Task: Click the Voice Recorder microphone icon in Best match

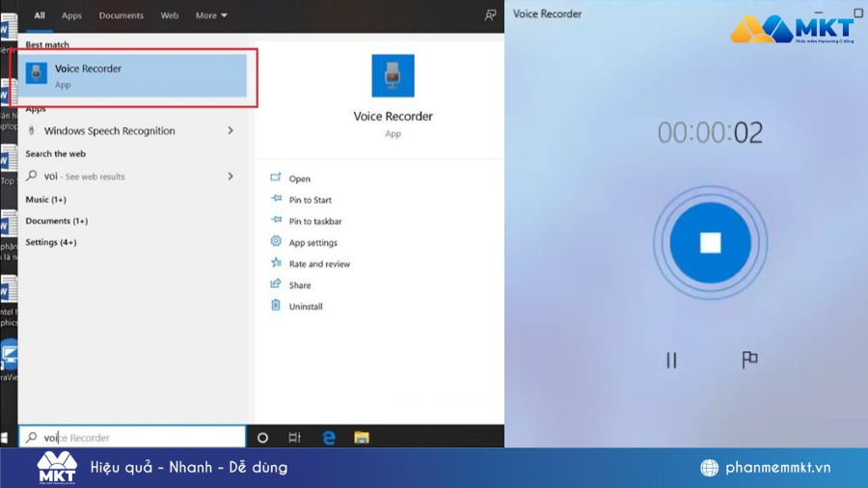Action: tap(37, 73)
